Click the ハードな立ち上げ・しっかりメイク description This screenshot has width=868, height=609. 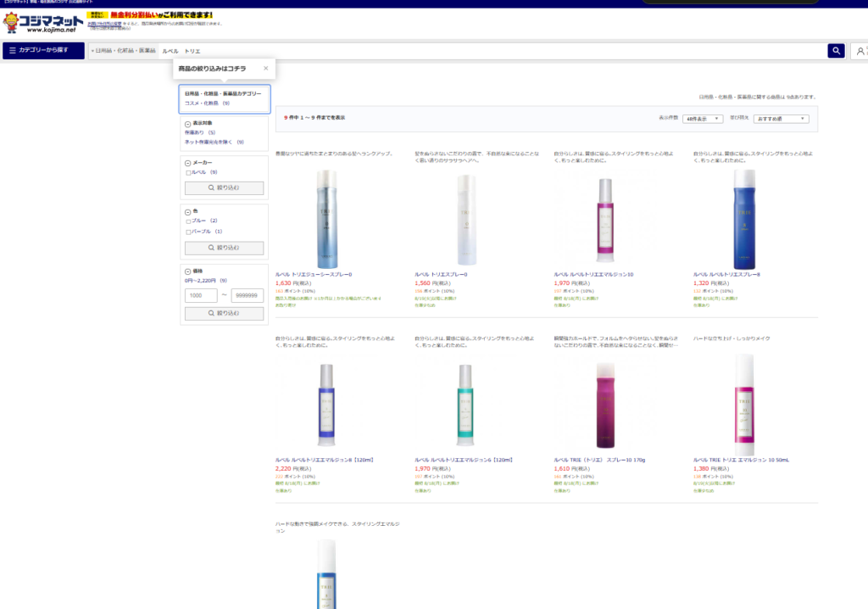pyautogui.click(x=732, y=338)
